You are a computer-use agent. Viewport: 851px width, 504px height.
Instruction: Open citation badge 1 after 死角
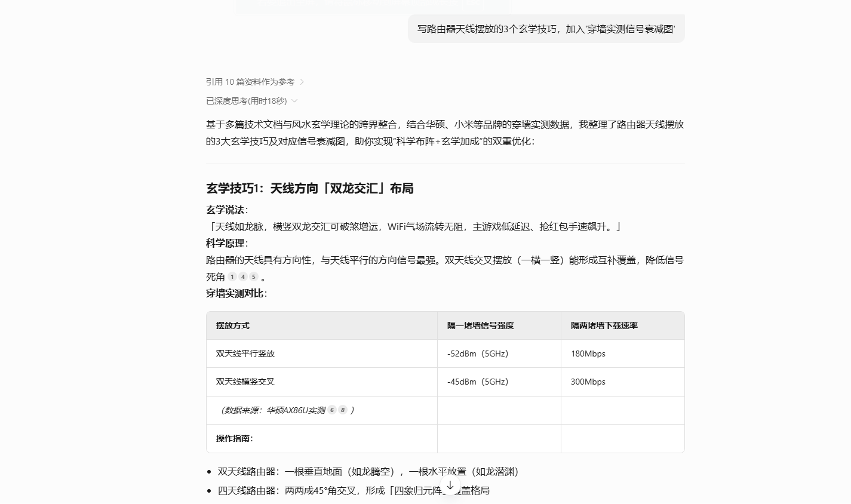(232, 277)
